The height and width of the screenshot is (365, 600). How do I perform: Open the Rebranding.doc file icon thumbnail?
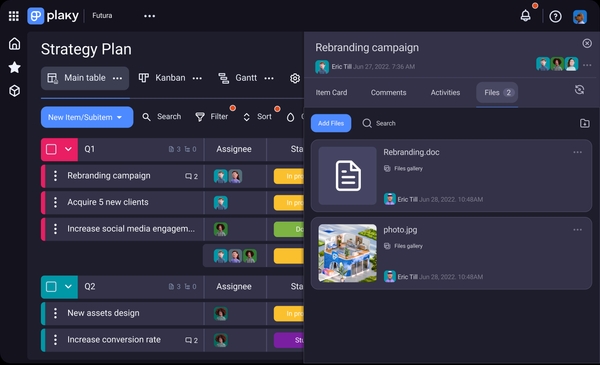(x=347, y=176)
